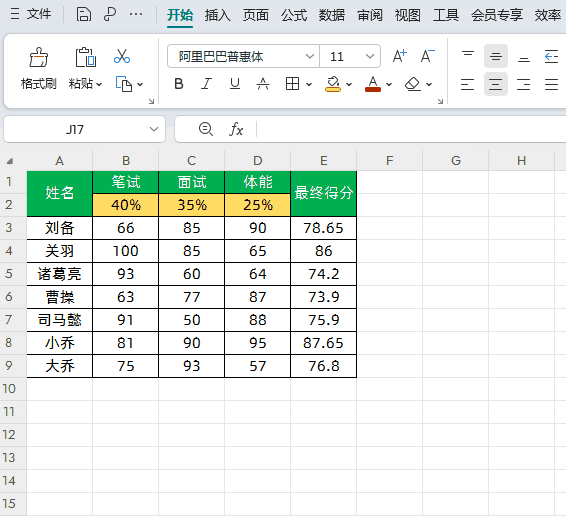This screenshot has height=516, width=566.
Task: Click the Format Painter brush icon
Action: (39, 57)
